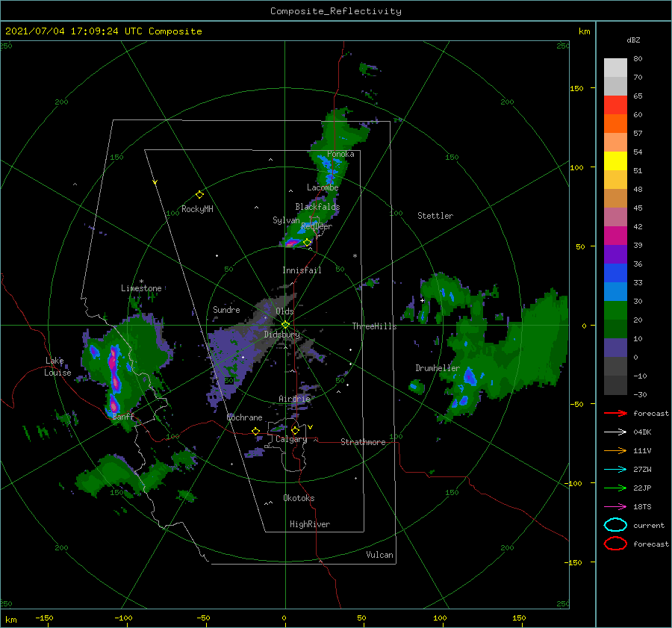Click the Drumheller city label
The image size is (672, 628).
(438, 368)
